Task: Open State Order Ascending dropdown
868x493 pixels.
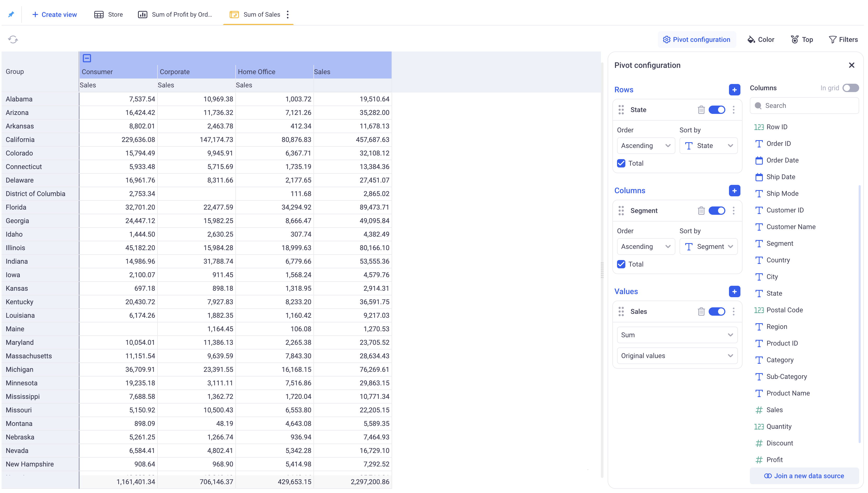Action: point(645,146)
